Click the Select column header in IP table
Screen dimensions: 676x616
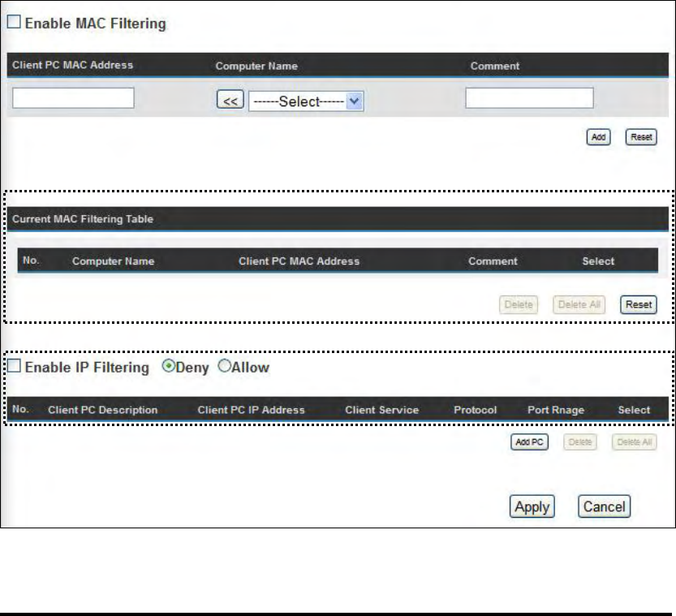[x=634, y=410]
